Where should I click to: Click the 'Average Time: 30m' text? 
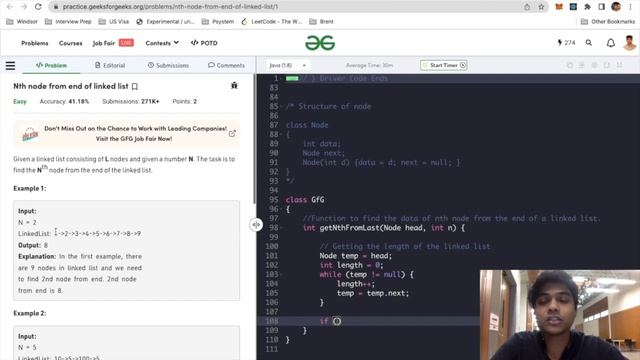tap(369, 65)
